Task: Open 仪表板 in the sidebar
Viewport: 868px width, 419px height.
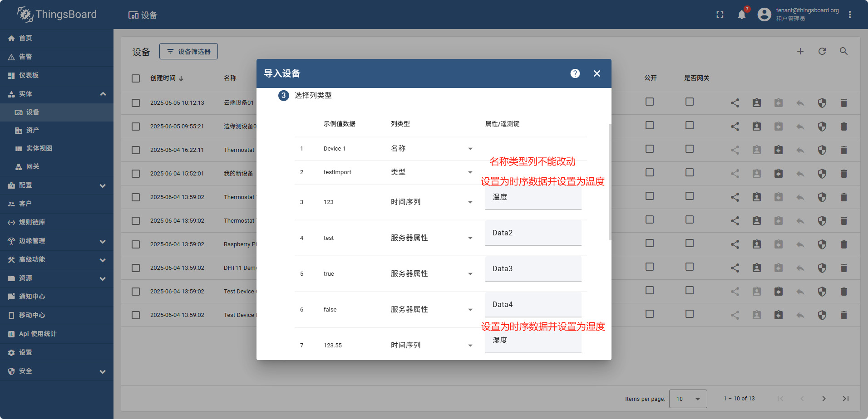Action: click(29, 75)
